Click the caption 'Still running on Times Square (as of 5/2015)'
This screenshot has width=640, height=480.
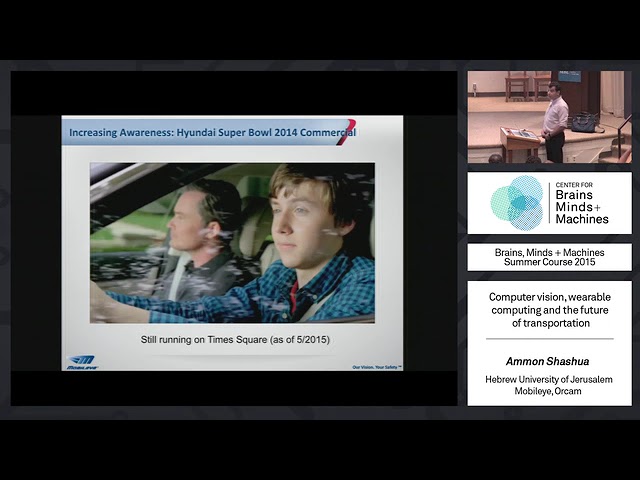click(235, 340)
